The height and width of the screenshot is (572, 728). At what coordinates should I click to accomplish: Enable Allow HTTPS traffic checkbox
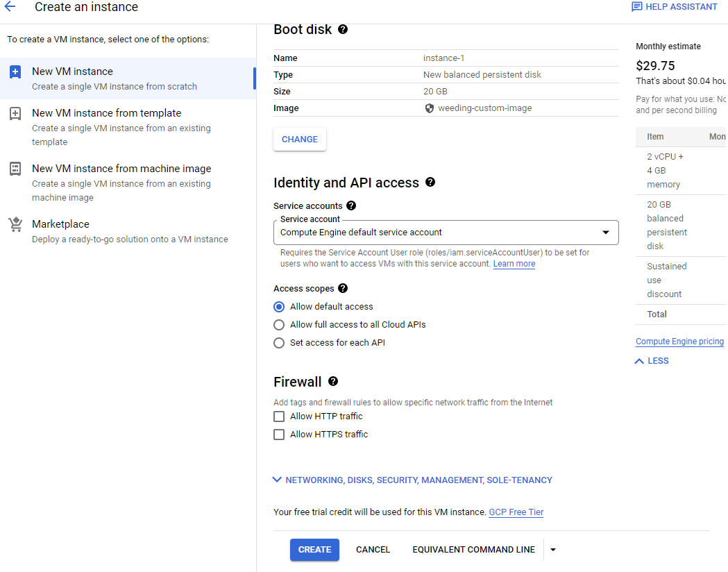279,435
